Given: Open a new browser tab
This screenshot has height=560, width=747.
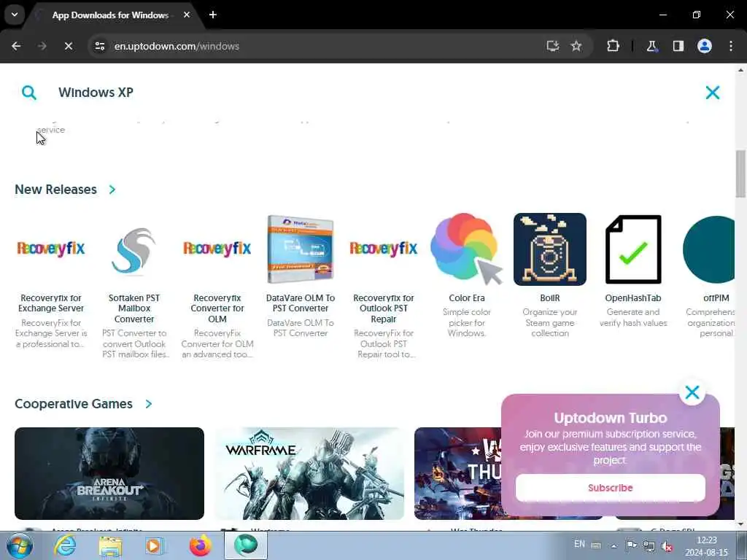Looking at the screenshot, I should point(213,15).
